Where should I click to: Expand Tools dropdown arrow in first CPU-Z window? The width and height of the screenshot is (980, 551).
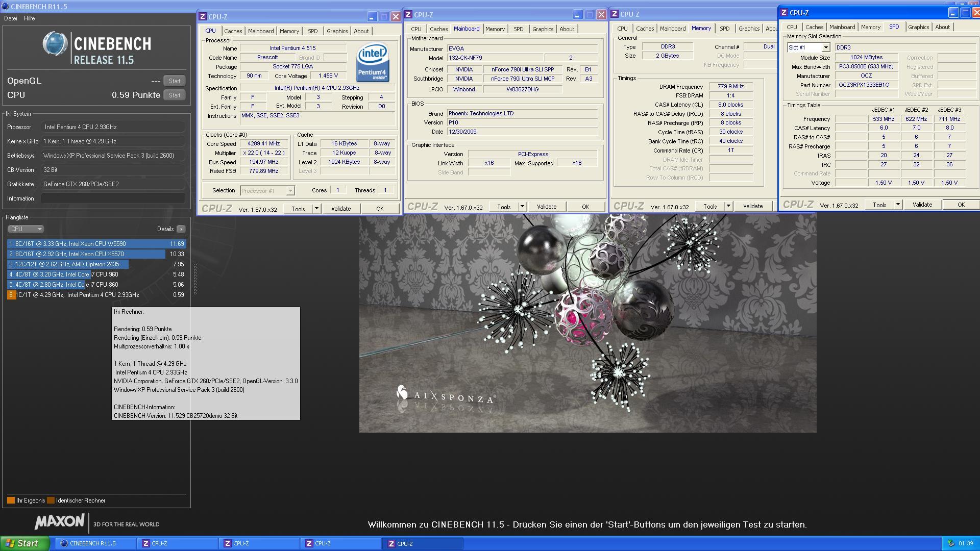[x=316, y=209]
